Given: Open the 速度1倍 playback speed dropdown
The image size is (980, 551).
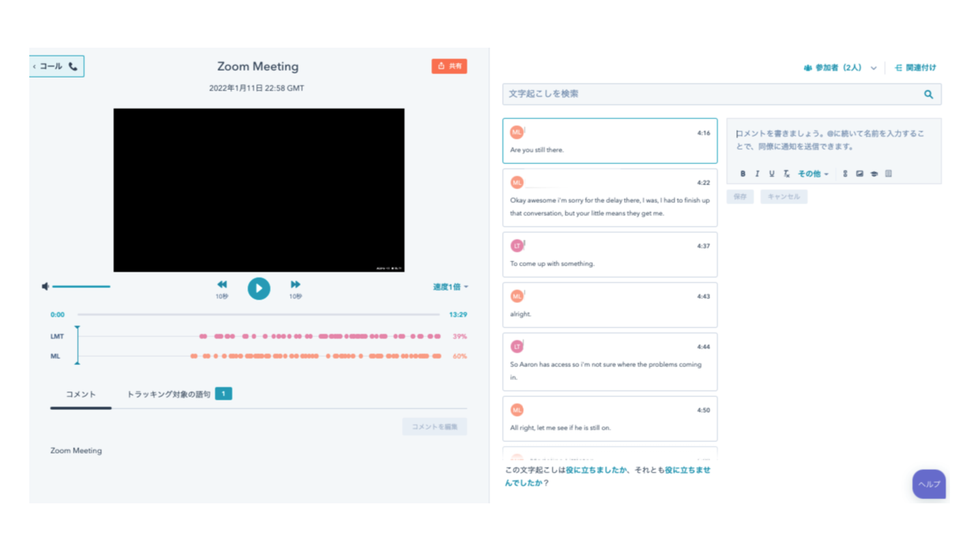Looking at the screenshot, I should tap(450, 287).
